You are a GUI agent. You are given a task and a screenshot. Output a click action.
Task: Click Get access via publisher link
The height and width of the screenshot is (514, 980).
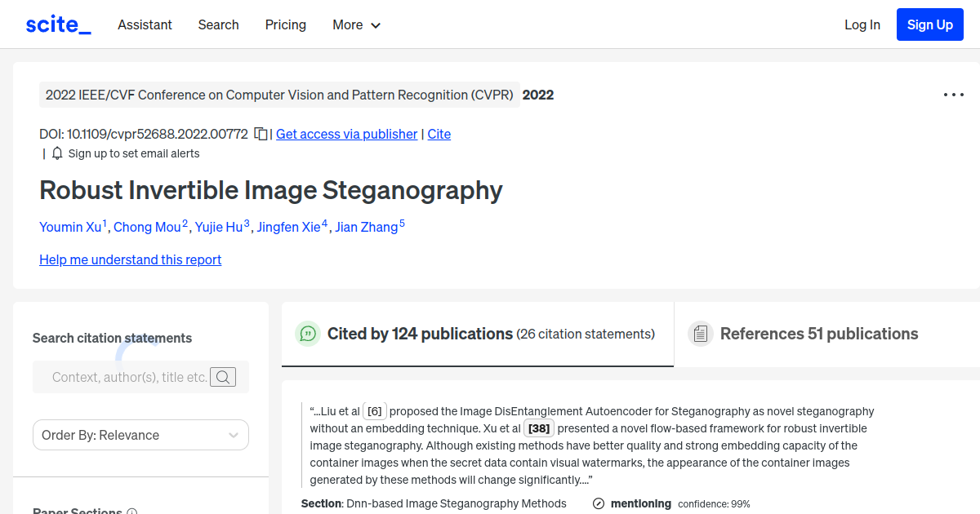click(x=346, y=133)
